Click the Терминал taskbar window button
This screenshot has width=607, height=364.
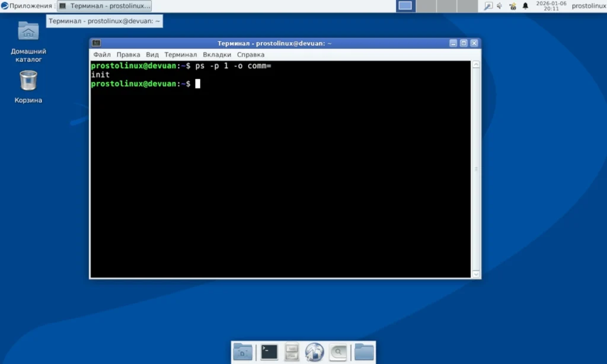click(104, 6)
